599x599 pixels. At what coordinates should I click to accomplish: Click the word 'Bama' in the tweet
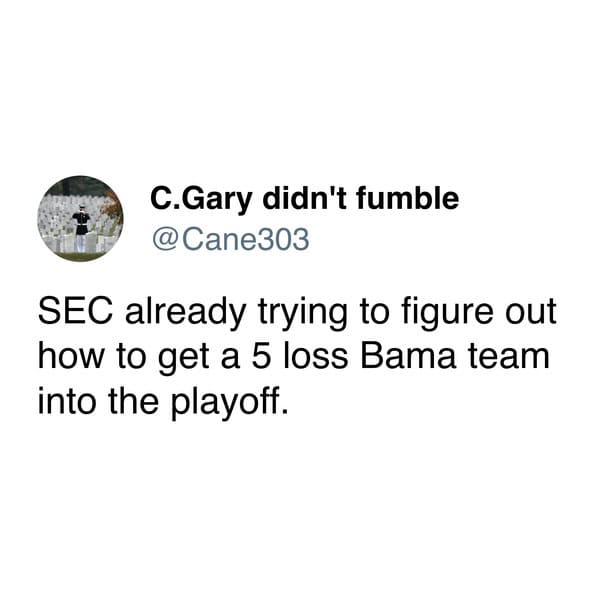coord(408,356)
